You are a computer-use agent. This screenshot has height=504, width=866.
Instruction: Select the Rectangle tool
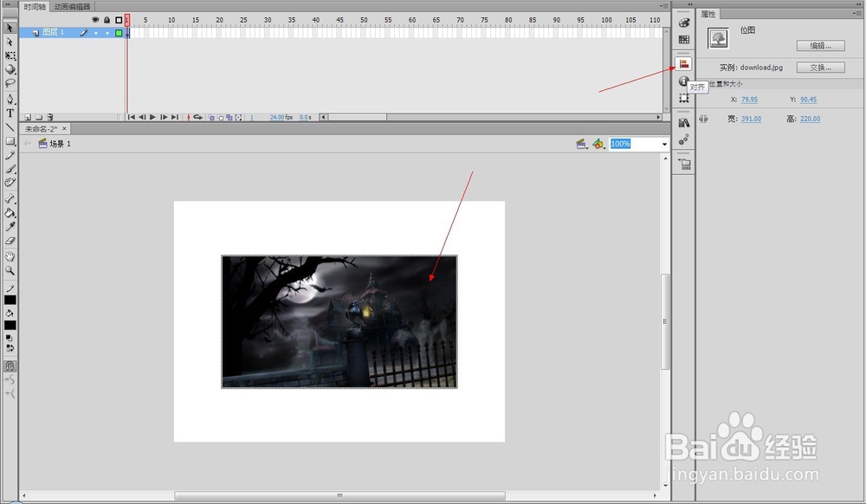[x=10, y=141]
